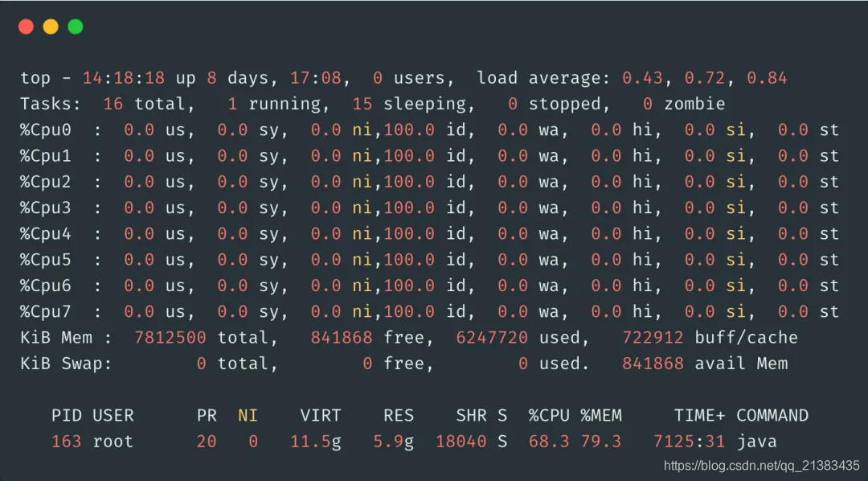
Task: Click the load average value 0.72
Action: [x=705, y=77]
